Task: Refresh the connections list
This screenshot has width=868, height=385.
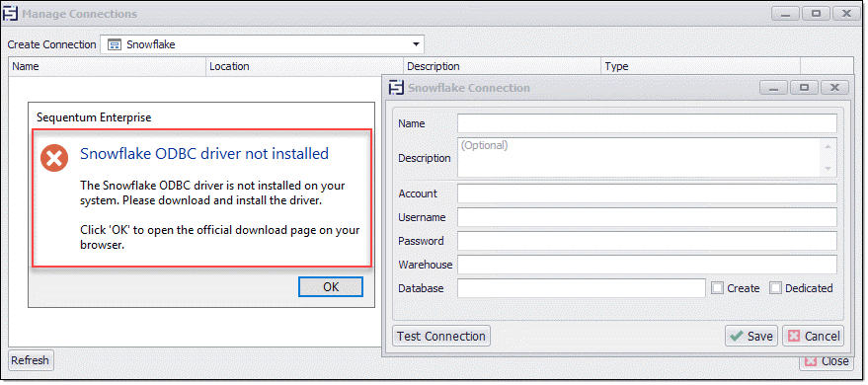Action: [x=31, y=360]
